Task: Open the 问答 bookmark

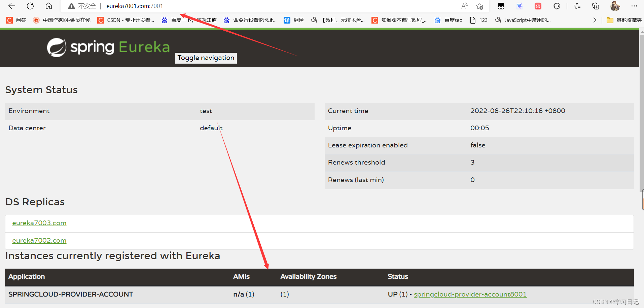Action: pyautogui.click(x=16, y=20)
